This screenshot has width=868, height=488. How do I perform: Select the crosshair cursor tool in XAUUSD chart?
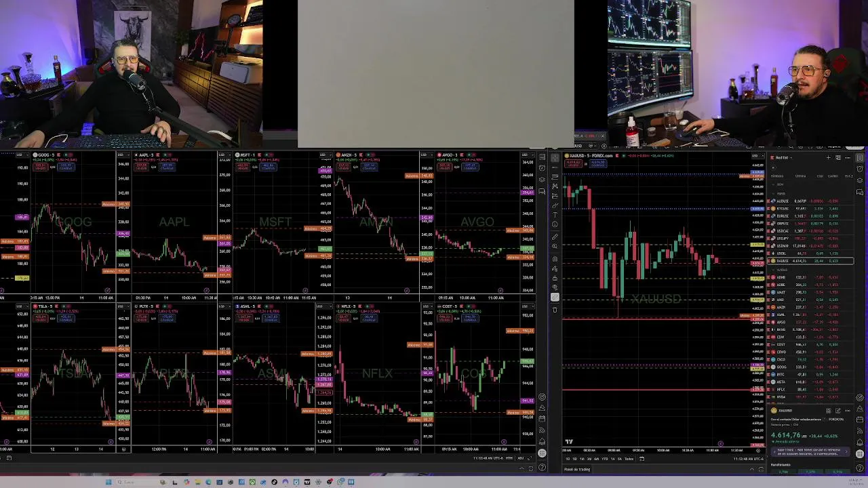pos(555,158)
